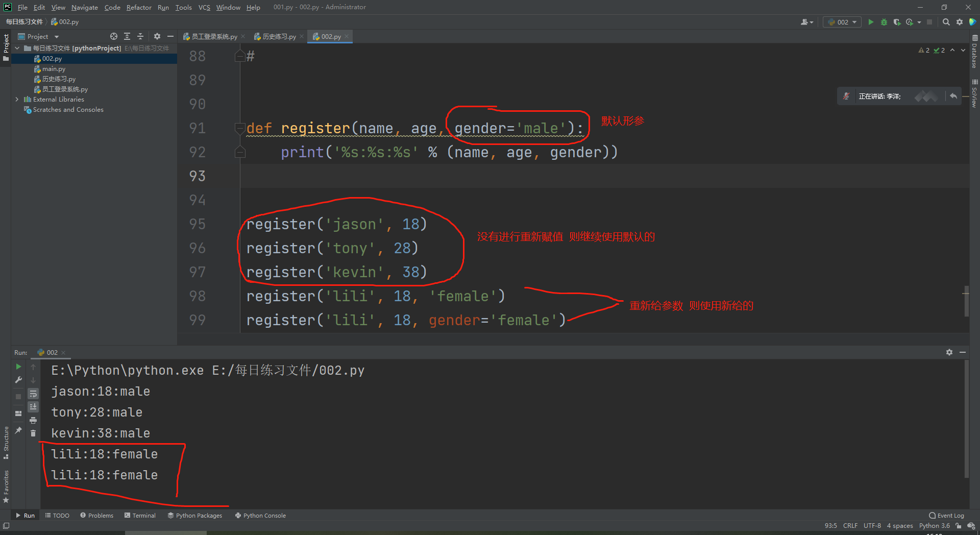Close the 002.py editor tab
Screen dimensions: 980x535
click(347, 36)
